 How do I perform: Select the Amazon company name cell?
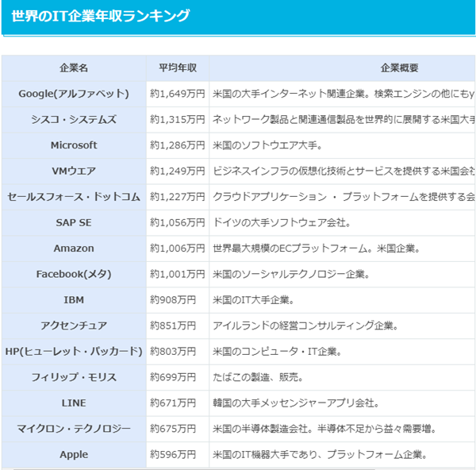point(74,248)
